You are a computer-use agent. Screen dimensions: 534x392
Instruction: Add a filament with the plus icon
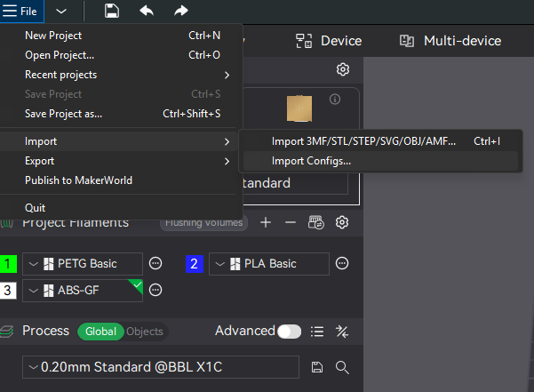pos(265,222)
